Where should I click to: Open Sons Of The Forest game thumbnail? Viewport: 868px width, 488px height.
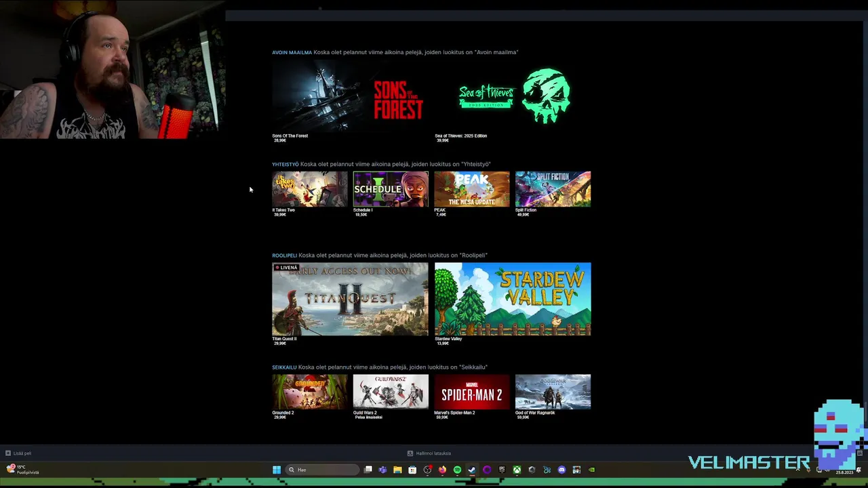click(350, 96)
